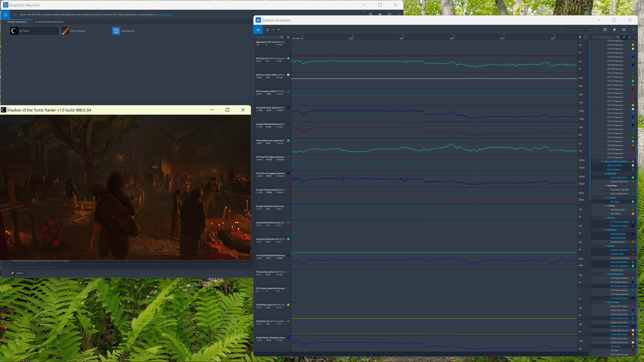This screenshot has width=644, height=362.
Task: Click the Shadow of the Tomb Raider game viewport
Action: tap(125, 187)
